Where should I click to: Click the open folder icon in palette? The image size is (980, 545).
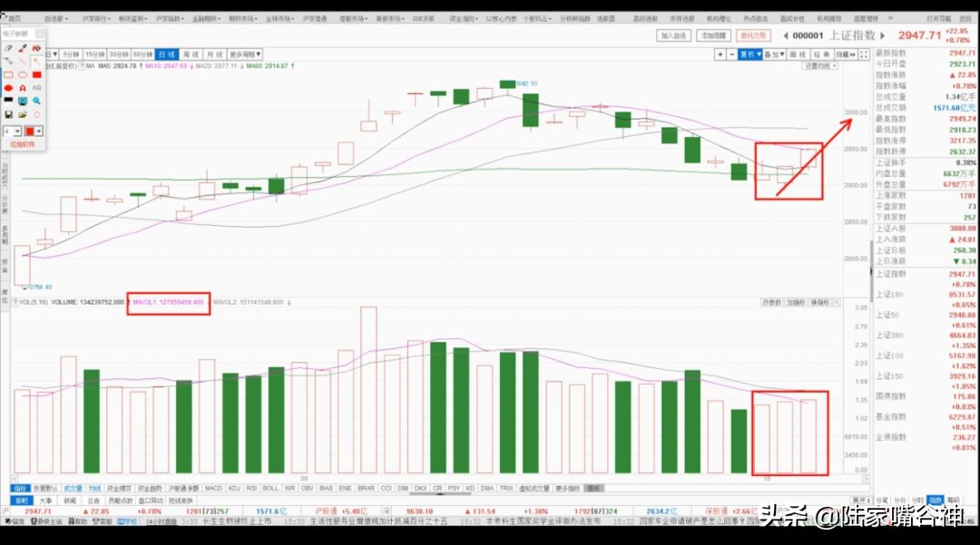(23, 114)
